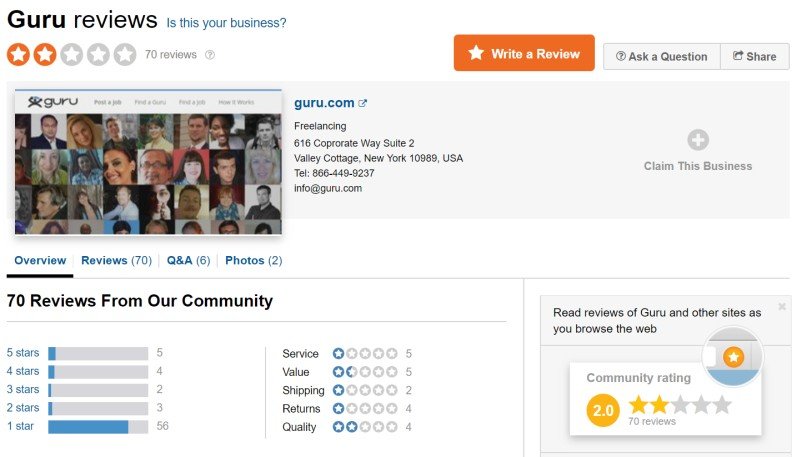
Task: Open the Overview tab
Action: [x=40, y=261]
